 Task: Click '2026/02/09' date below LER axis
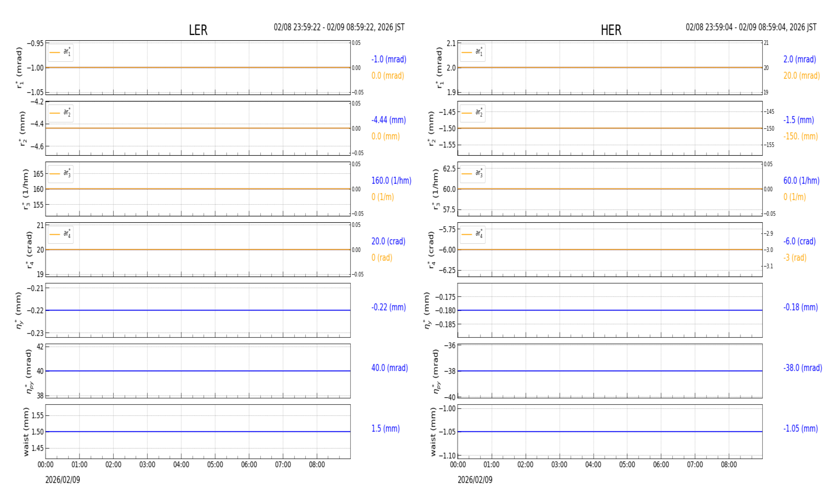pos(63,480)
